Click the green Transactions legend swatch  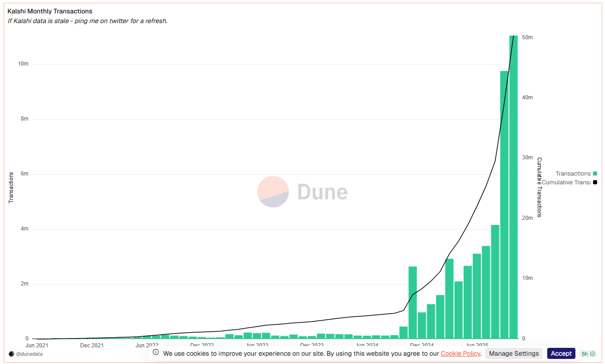pos(595,174)
